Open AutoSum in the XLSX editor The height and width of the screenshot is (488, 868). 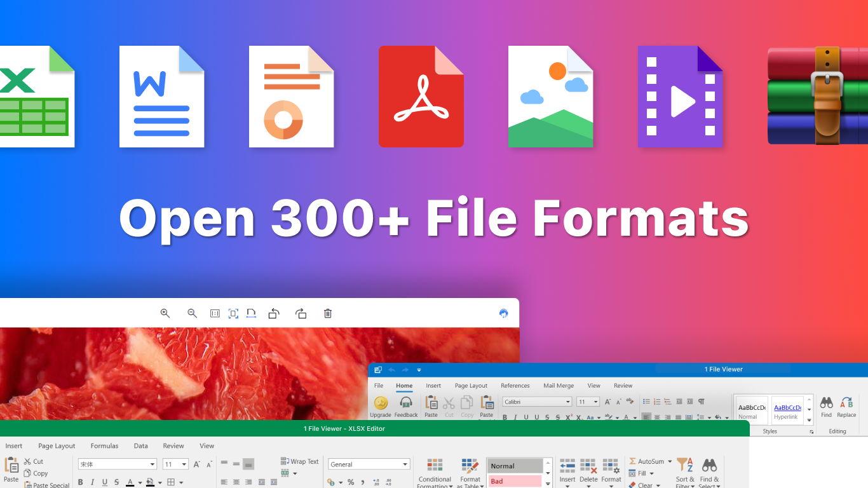click(x=649, y=461)
